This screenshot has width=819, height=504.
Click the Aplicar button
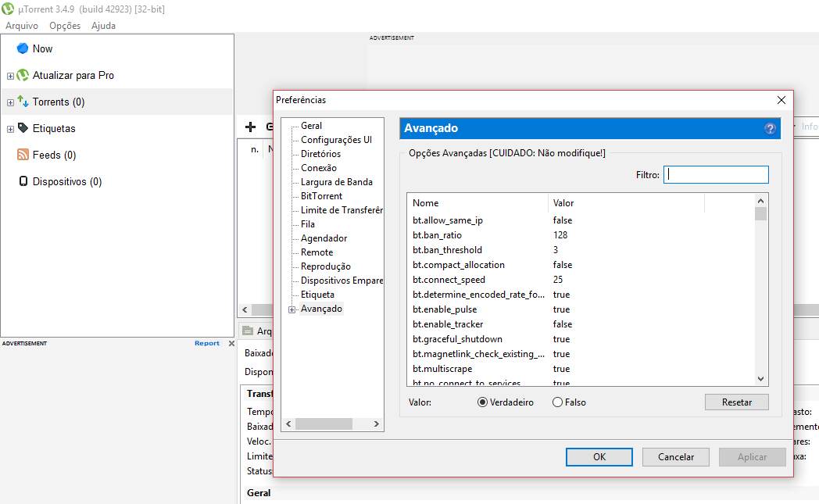(752, 457)
